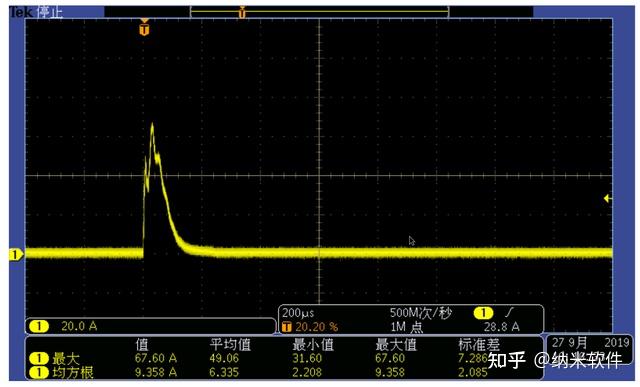Click the 标准差 column header
This screenshot has height=387, width=640.
tap(479, 345)
